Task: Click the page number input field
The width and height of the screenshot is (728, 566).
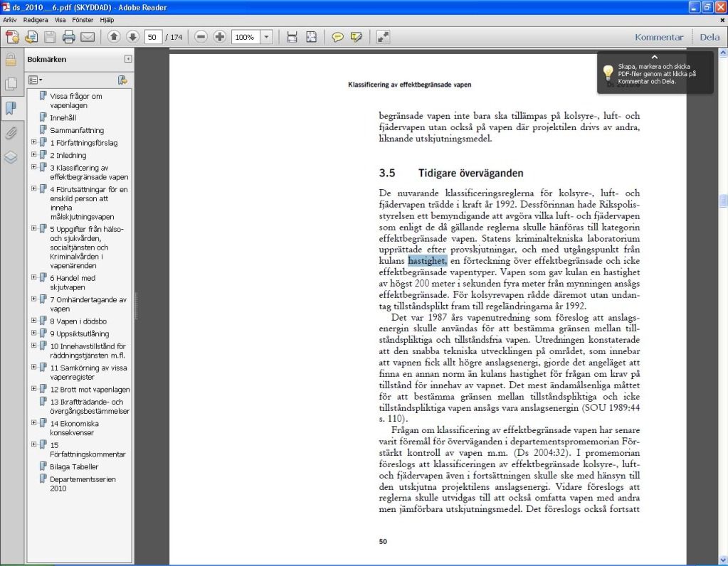Action: 153,37
